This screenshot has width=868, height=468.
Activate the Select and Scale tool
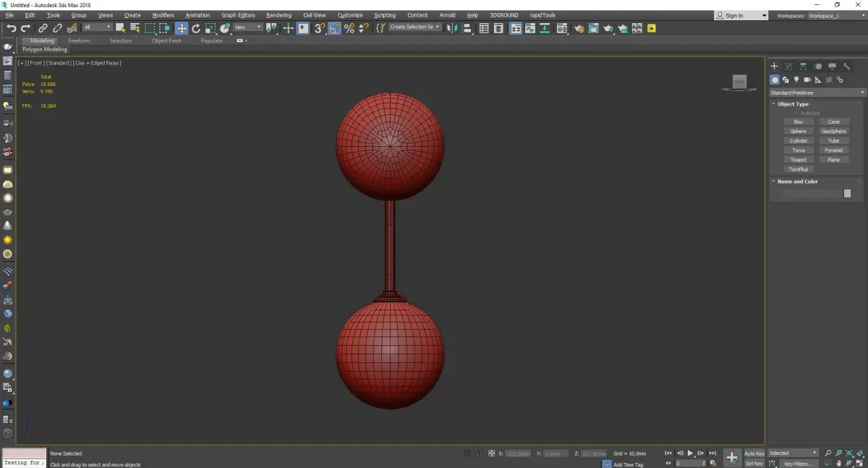point(210,28)
